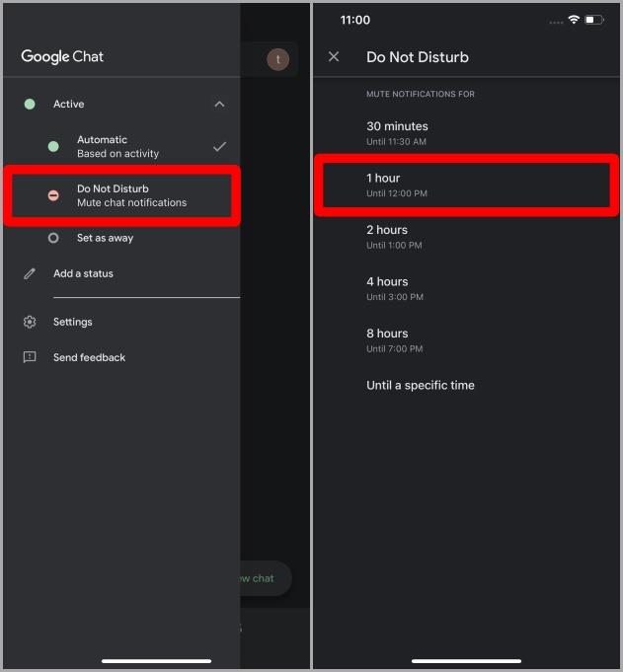623x672 pixels.
Task: Select Until a specific time
Action: (x=466, y=385)
